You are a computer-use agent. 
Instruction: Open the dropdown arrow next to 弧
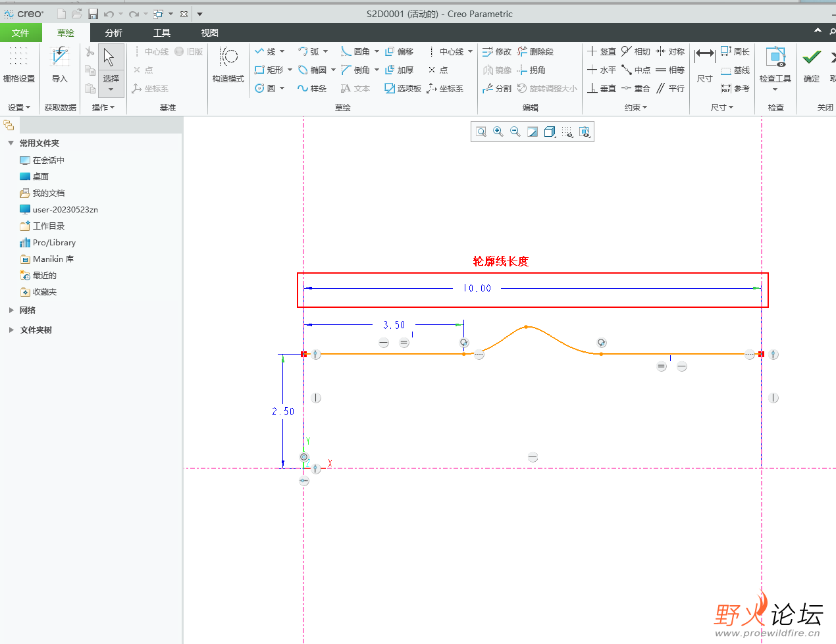coord(326,51)
